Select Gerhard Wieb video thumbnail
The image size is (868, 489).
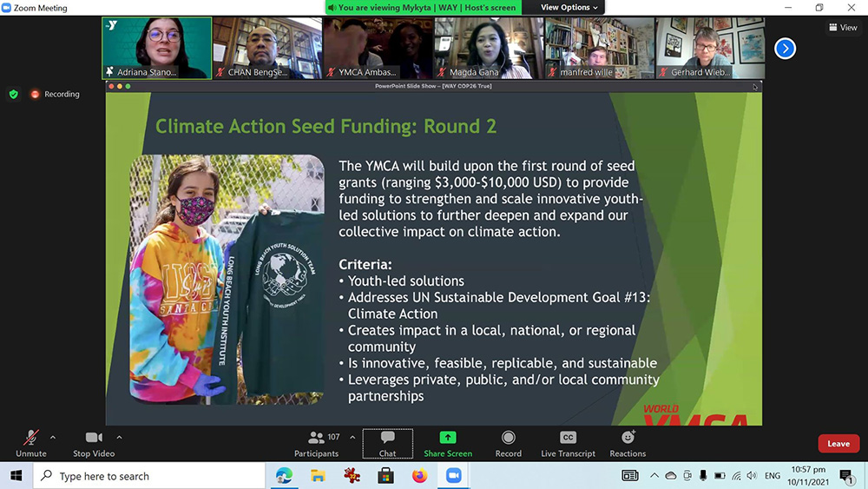710,48
